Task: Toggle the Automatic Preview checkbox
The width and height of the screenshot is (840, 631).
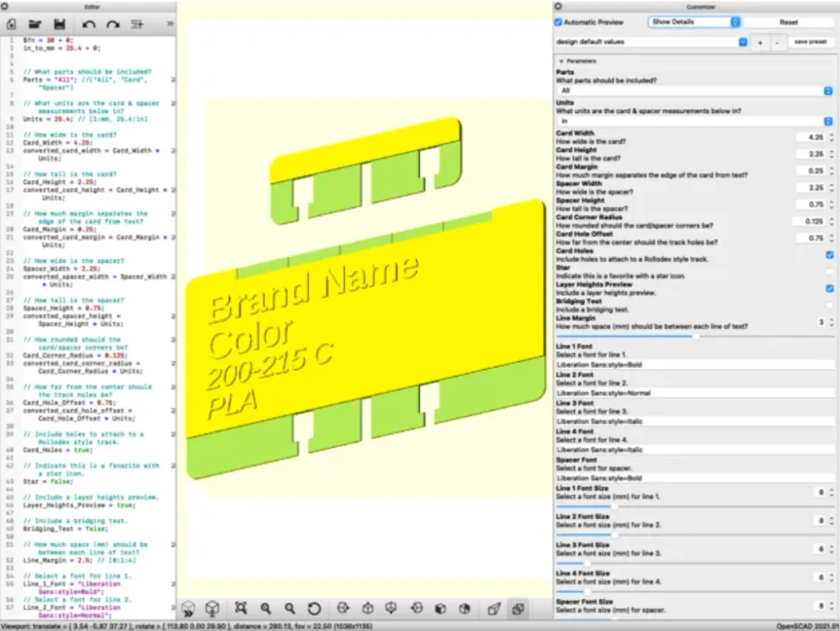Action: pyautogui.click(x=558, y=22)
